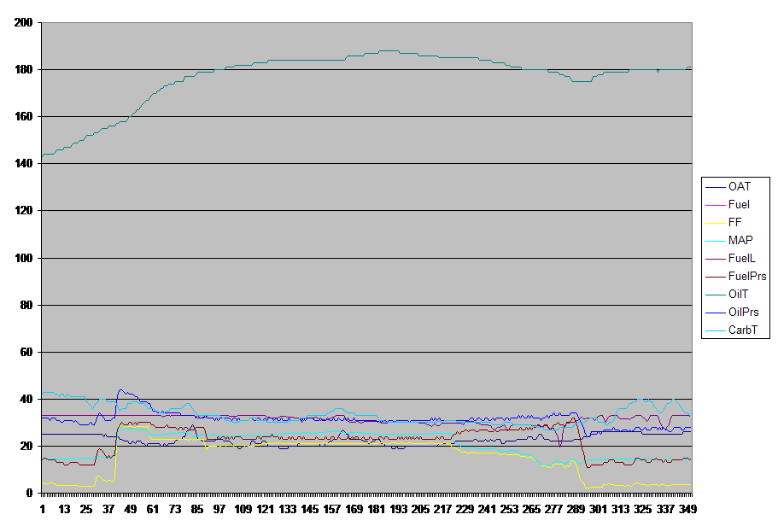The height and width of the screenshot is (532, 778).
Task: Click the FuelPrs legend label
Action: pos(746,276)
